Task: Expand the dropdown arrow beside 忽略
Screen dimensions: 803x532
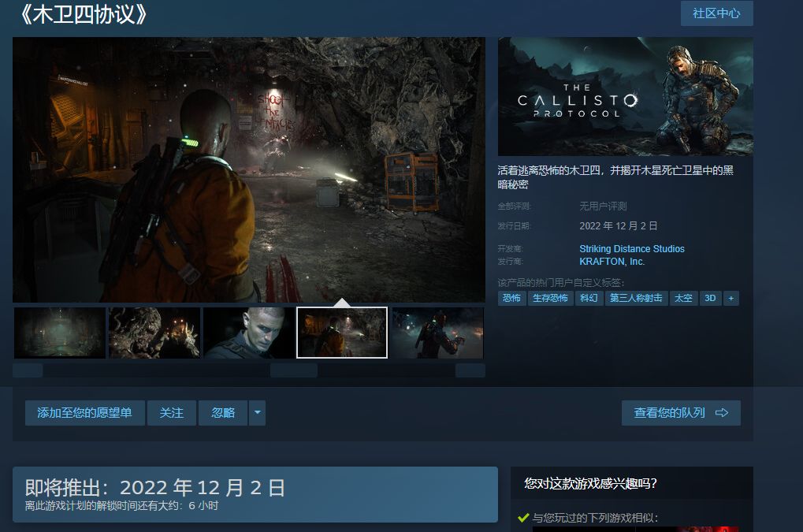Action: click(x=257, y=413)
